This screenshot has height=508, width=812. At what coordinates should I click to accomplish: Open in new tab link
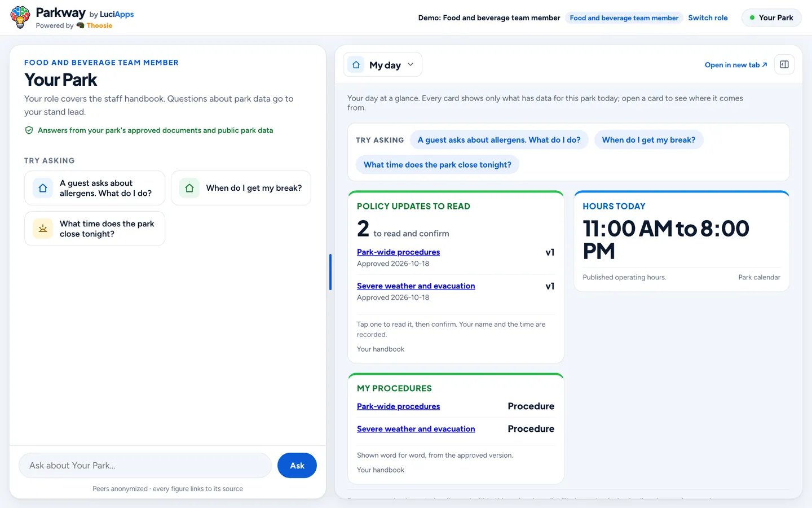point(736,65)
